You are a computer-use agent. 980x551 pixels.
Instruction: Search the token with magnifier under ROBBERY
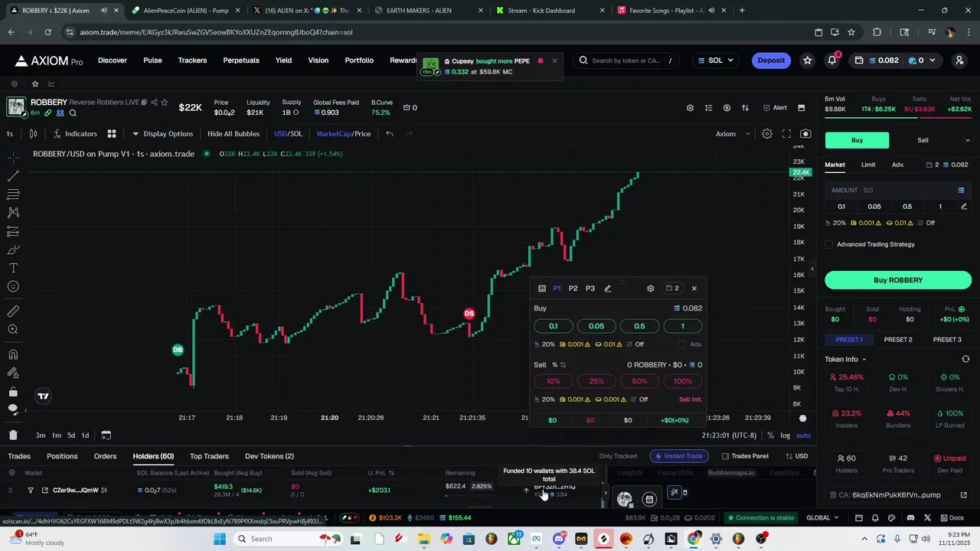[73, 113]
